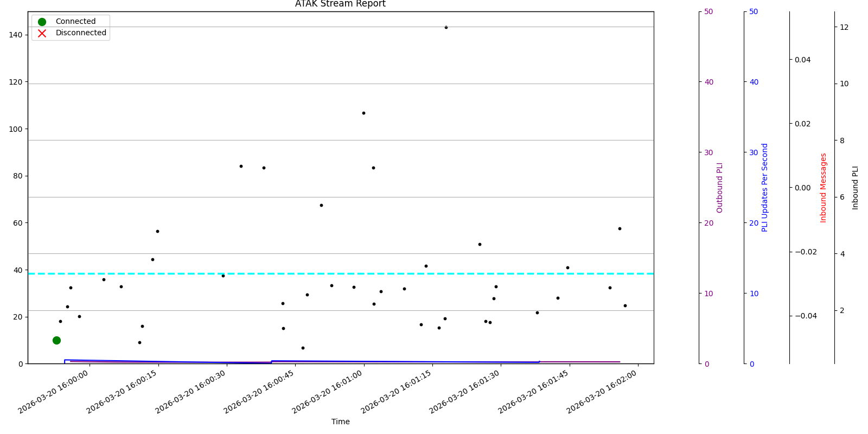The height and width of the screenshot is (434, 868).
Task: Click the last data point on the right
Action: [625, 305]
